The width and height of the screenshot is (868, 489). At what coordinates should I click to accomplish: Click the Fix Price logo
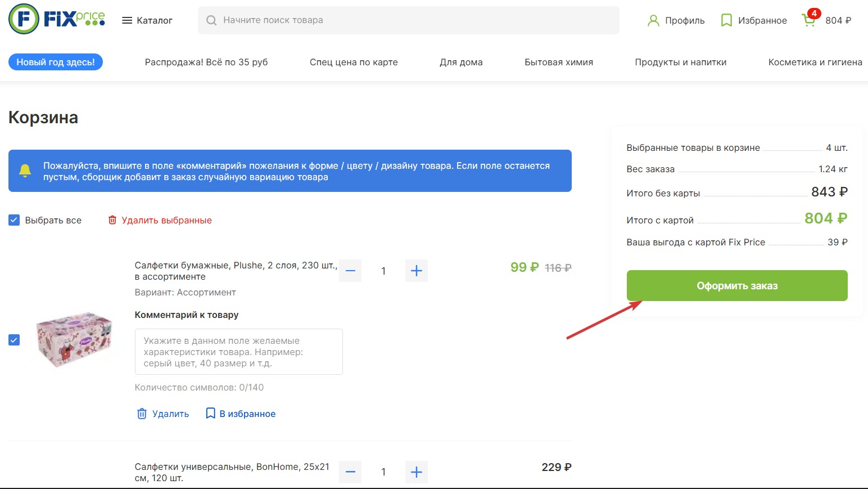click(55, 19)
